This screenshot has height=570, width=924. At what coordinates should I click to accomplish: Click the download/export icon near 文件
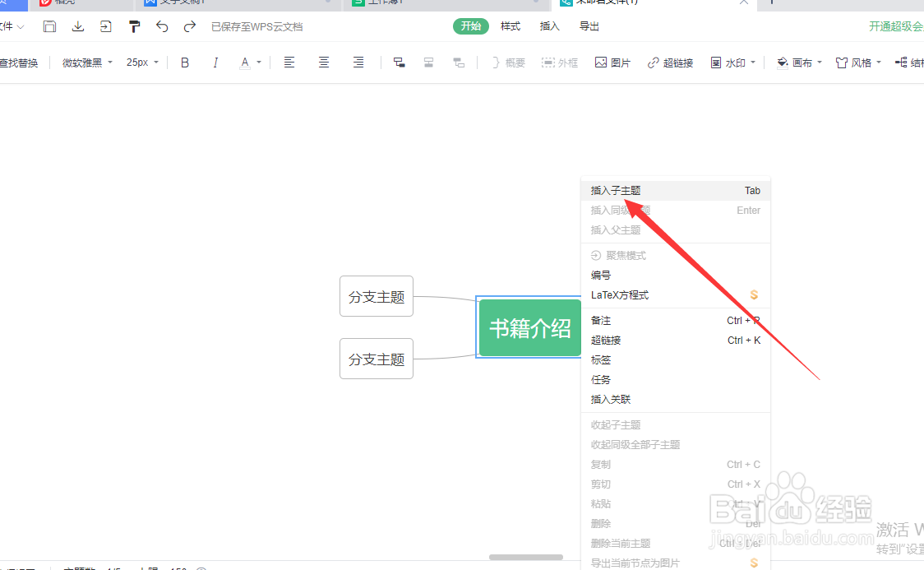[x=77, y=26]
